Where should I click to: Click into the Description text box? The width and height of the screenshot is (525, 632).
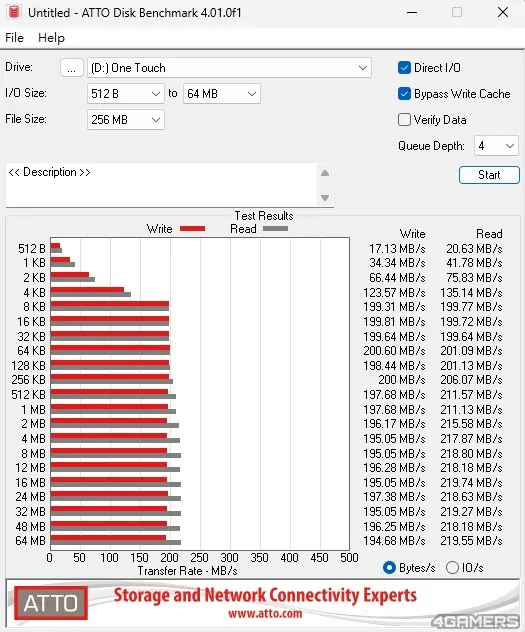pos(161,185)
